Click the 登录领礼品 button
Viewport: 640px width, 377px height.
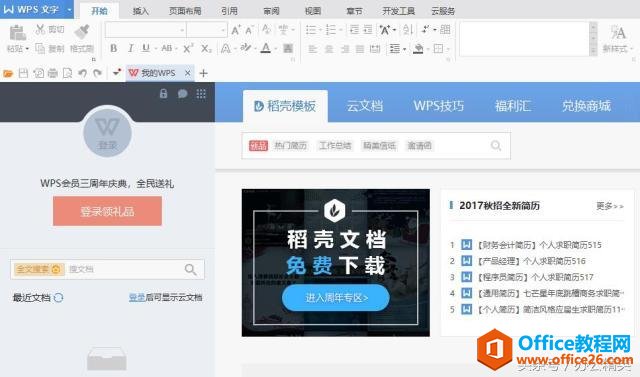coord(107,211)
